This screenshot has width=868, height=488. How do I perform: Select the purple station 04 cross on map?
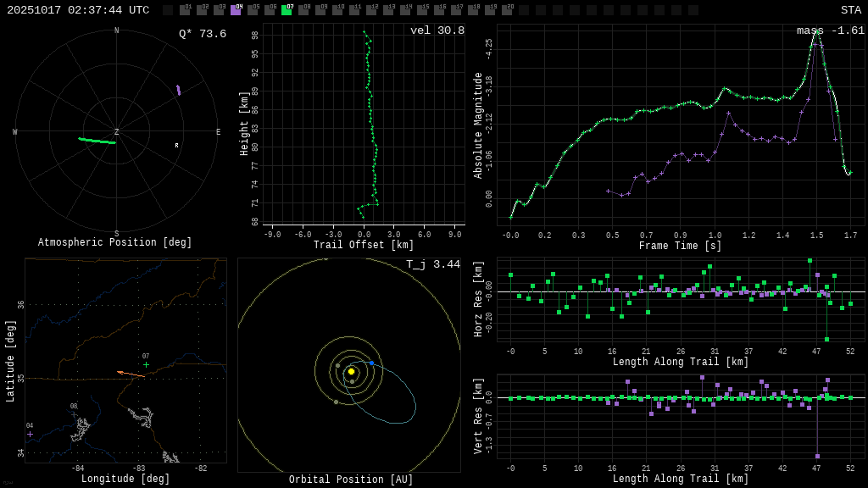point(30,434)
